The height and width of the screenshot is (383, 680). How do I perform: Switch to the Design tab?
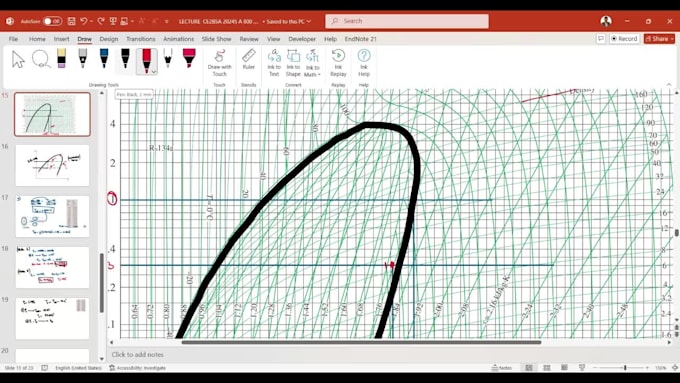(x=108, y=39)
